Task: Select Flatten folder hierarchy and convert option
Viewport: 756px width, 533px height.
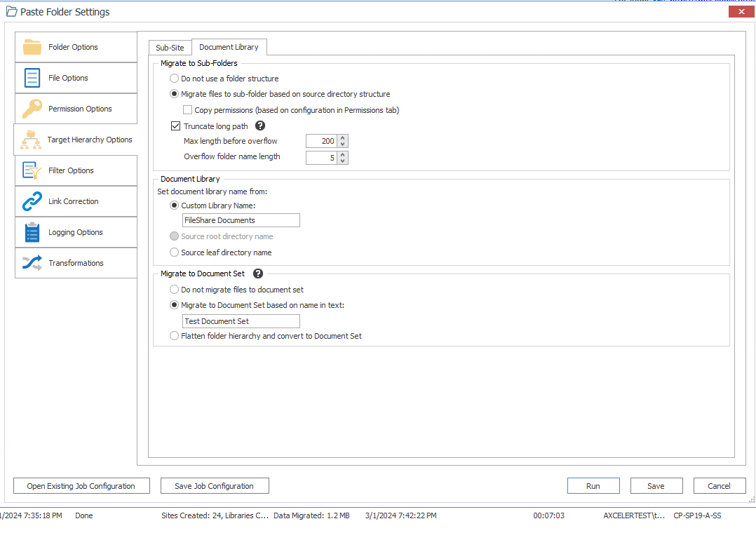Action: (174, 335)
